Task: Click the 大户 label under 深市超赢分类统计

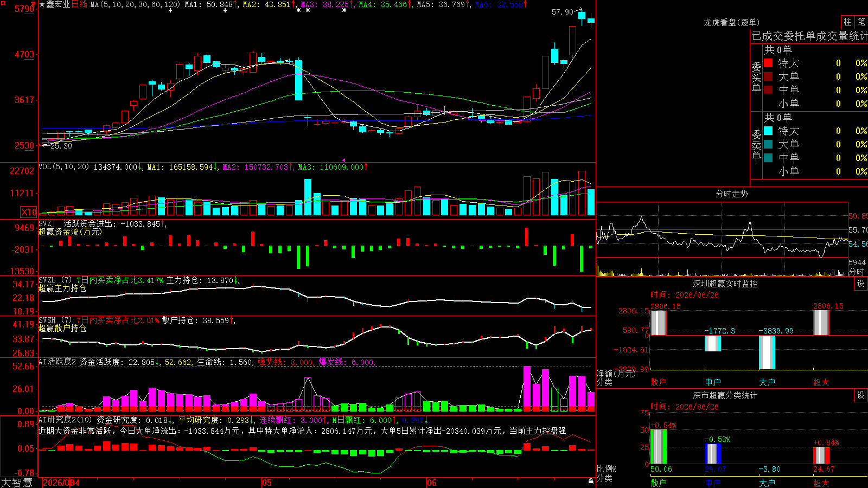Action: click(767, 483)
